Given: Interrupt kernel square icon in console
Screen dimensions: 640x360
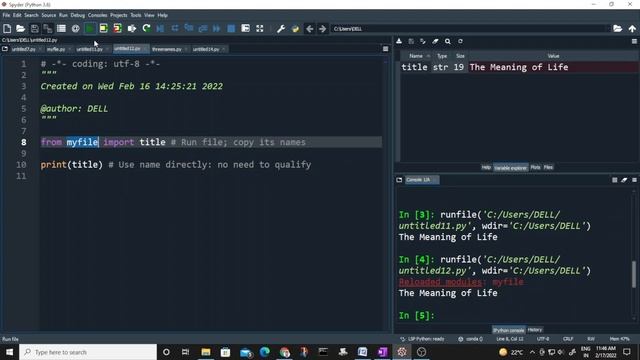Looking at the screenshot, I should 615,180.
